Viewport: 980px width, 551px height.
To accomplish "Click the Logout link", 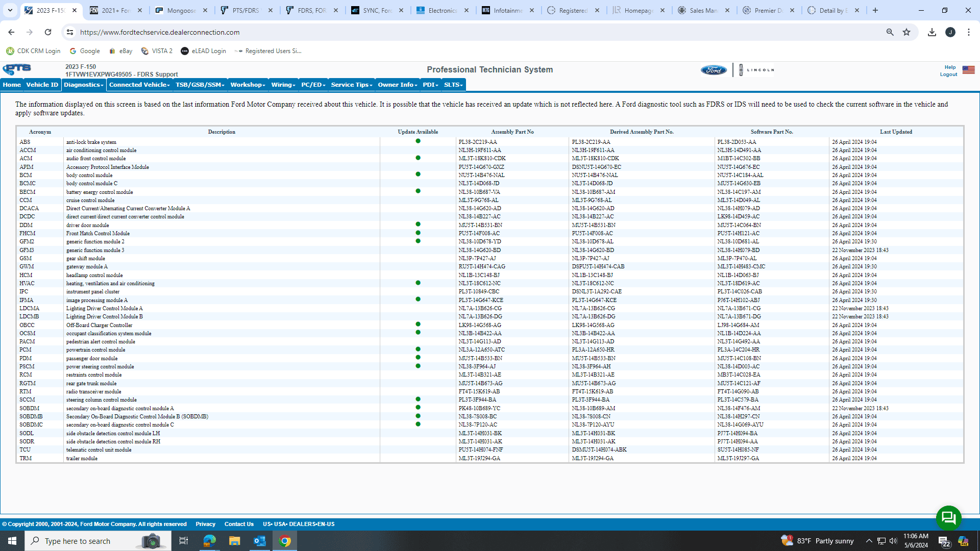I will click(x=948, y=74).
